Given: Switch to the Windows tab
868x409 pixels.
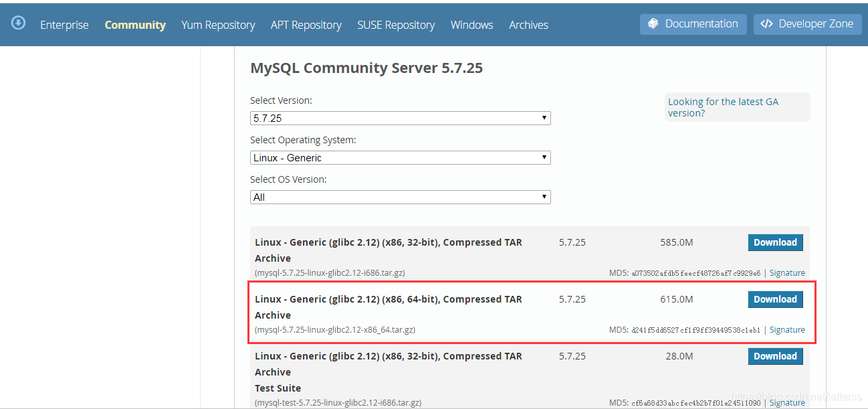Looking at the screenshot, I should tap(472, 25).
